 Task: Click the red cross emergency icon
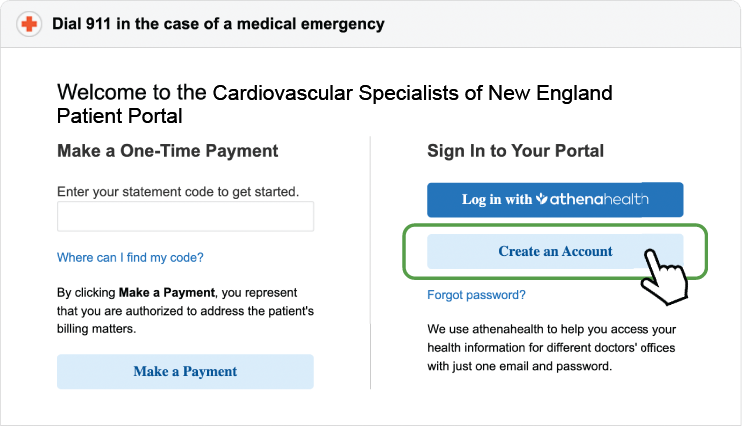click(x=29, y=24)
